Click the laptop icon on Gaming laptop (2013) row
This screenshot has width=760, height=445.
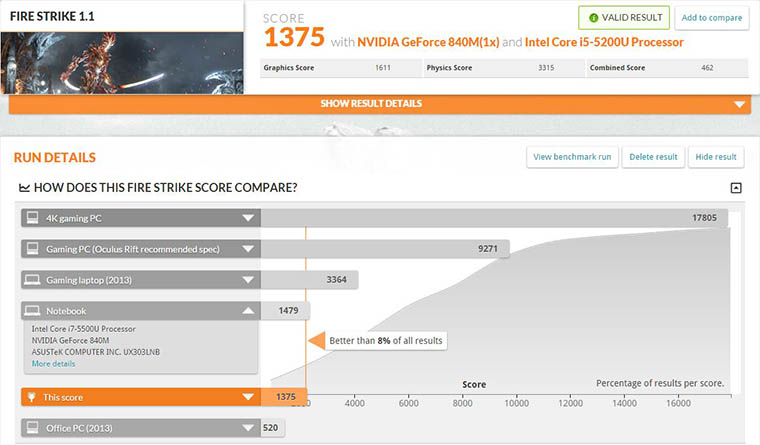[32, 280]
